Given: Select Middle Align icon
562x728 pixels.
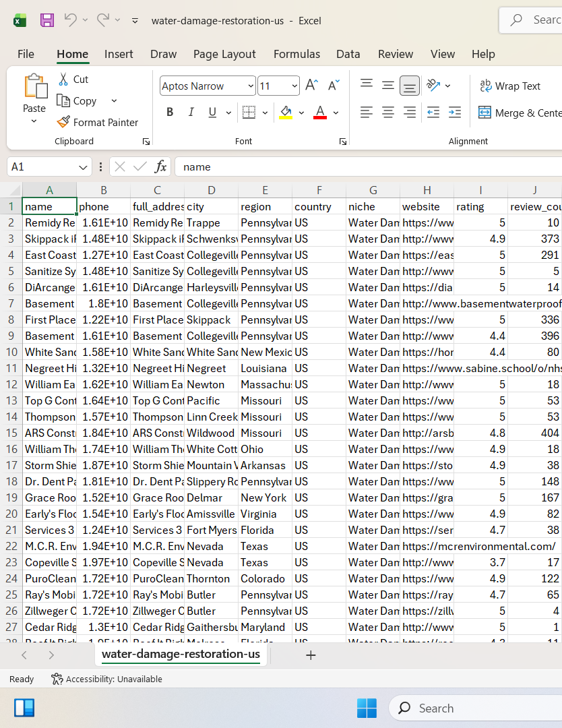Looking at the screenshot, I should coord(388,85).
